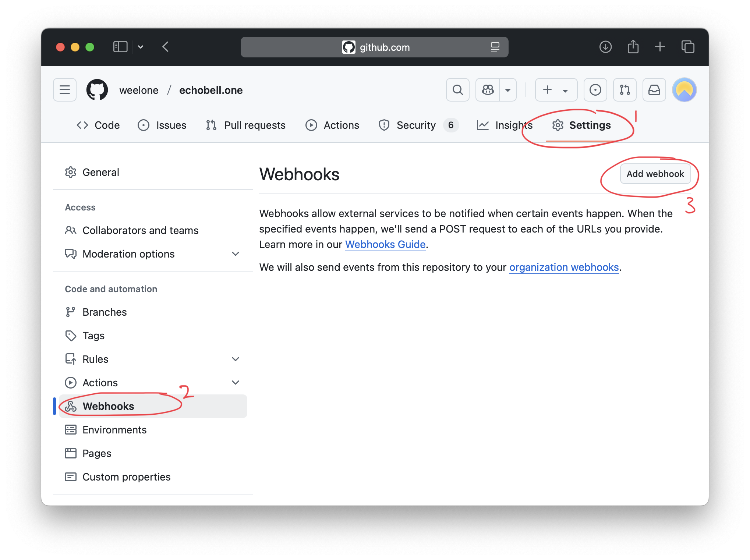
Task: Switch to the Code tab
Action: (98, 125)
